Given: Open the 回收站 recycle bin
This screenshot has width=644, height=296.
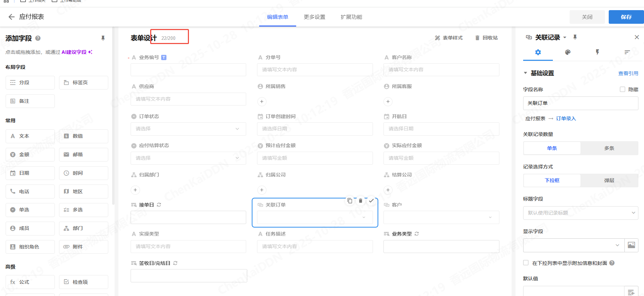Looking at the screenshot, I should point(486,38).
